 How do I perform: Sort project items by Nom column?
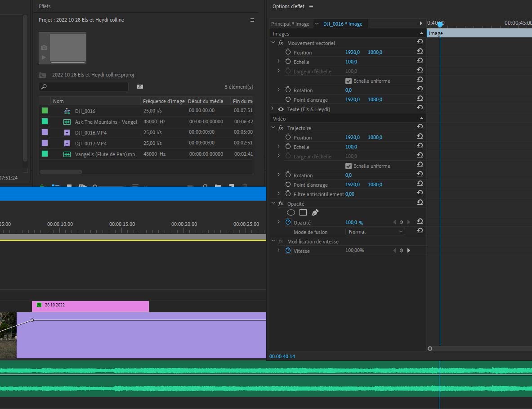click(x=58, y=101)
